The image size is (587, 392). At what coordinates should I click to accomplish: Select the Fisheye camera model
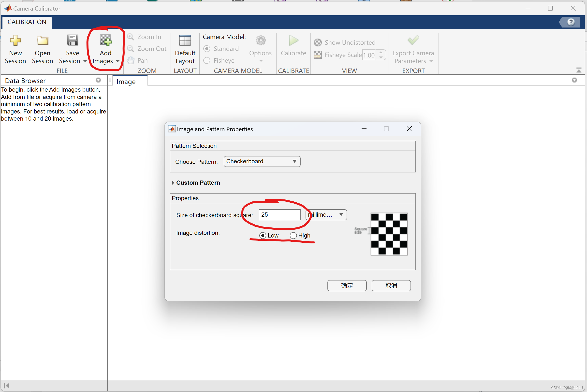point(207,60)
